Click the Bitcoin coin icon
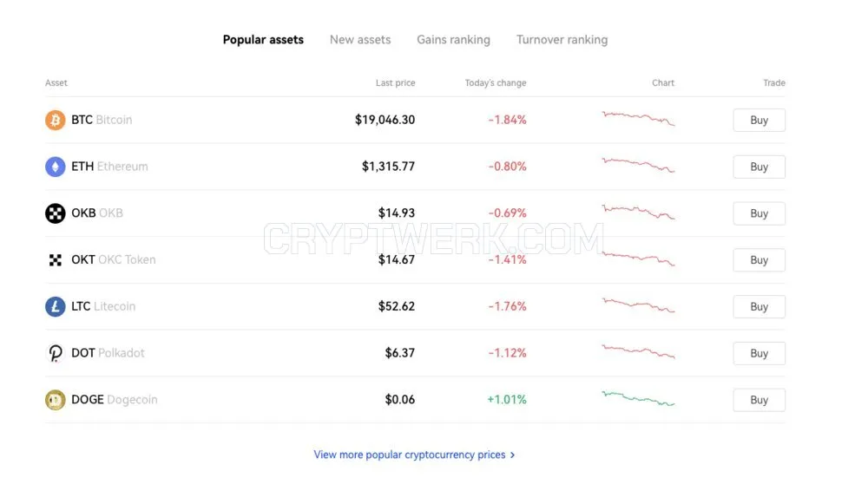The height and width of the screenshot is (478, 868). coord(55,120)
